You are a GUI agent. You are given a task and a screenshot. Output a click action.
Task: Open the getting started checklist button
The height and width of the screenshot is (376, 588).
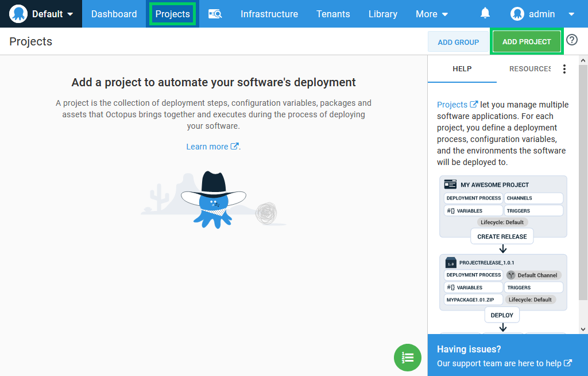(x=408, y=358)
